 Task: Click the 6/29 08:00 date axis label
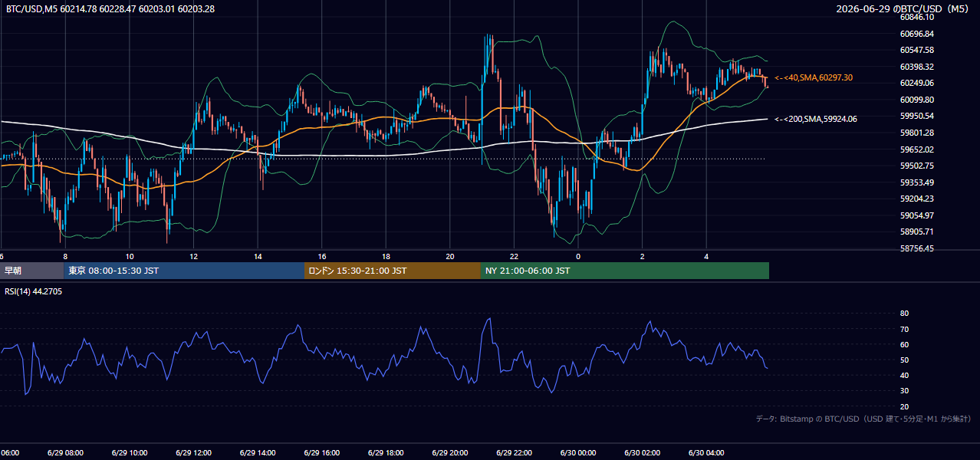point(65,452)
